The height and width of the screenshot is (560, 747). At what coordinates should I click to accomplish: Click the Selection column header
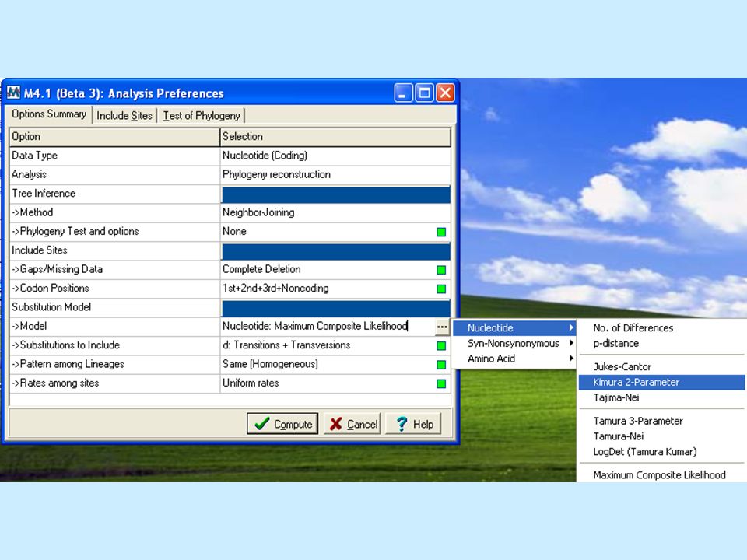335,137
